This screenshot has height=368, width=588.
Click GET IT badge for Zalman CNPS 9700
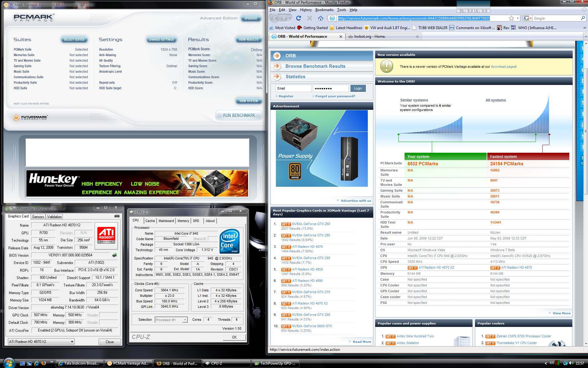click(490, 336)
